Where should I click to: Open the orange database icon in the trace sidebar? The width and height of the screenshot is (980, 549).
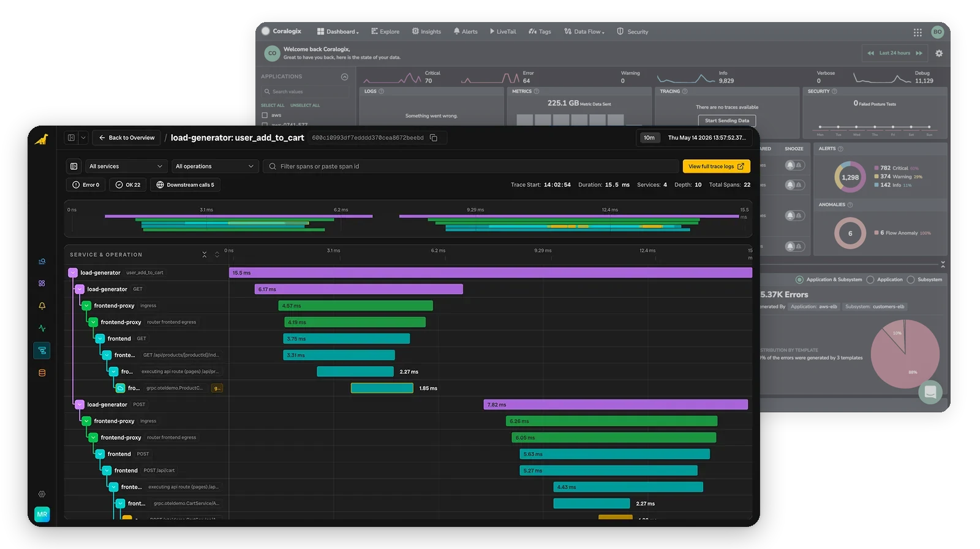point(42,373)
